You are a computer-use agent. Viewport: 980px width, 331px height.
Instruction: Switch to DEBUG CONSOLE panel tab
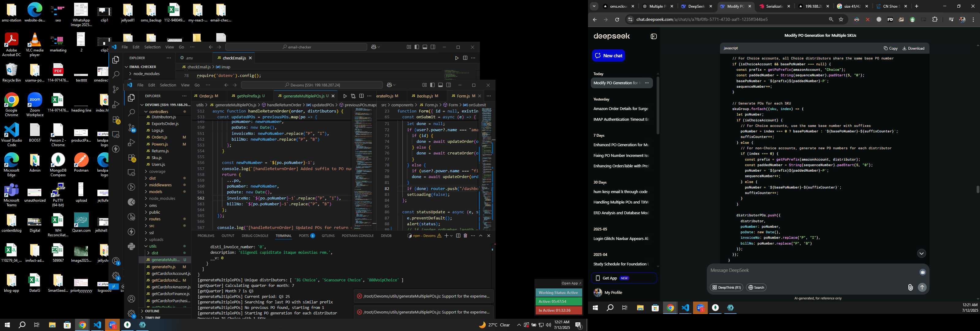pos(255,236)
